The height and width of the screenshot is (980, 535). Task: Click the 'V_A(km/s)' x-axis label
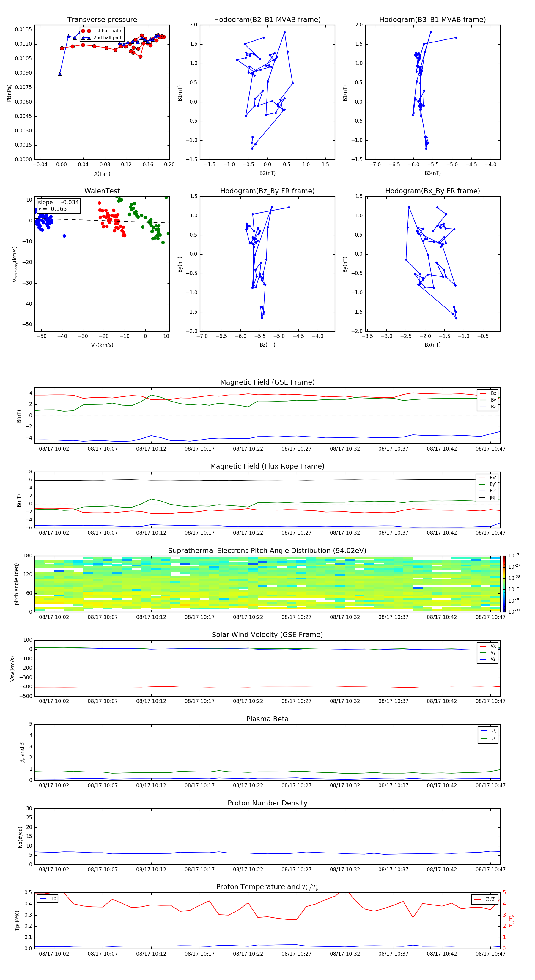click(102, 345)
